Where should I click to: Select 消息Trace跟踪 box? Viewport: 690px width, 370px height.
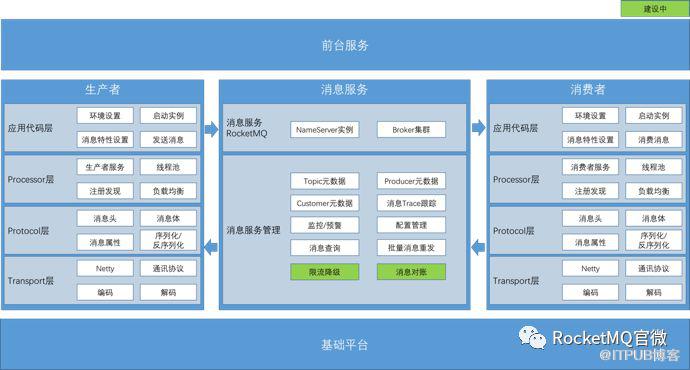click(411, 203)
